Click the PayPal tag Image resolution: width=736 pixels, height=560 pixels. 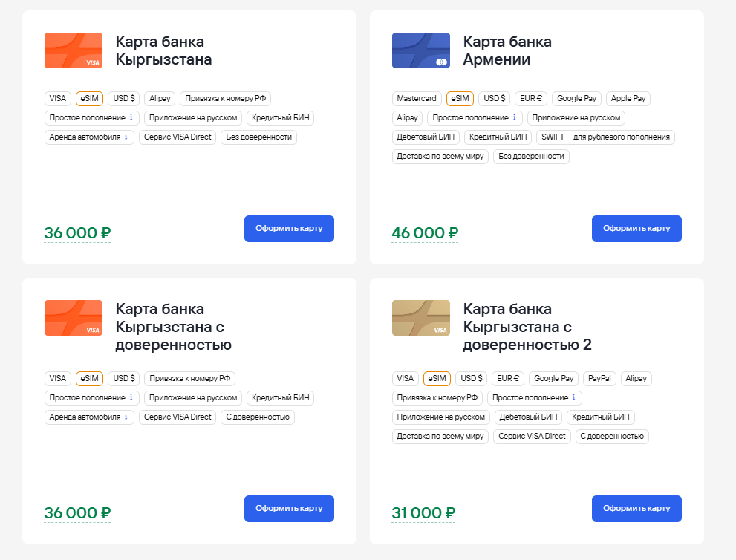[599, 378]
